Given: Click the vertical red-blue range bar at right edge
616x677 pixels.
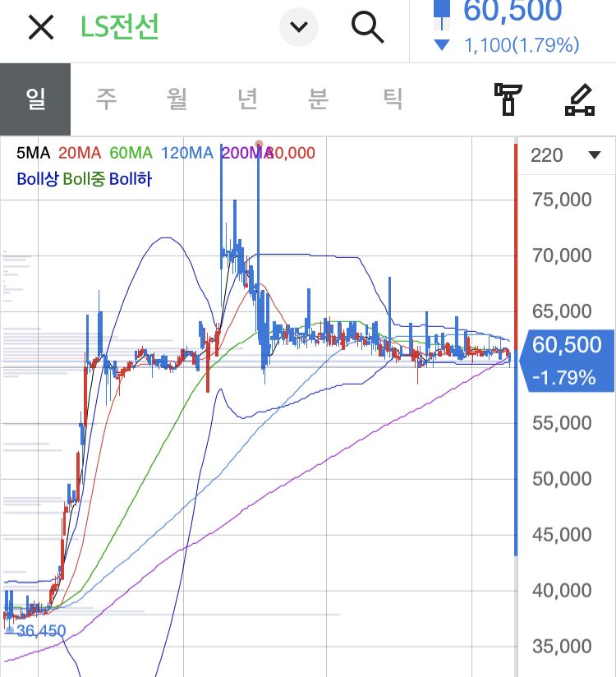Looking at the screenshot, I should click(x=516, y=345).
